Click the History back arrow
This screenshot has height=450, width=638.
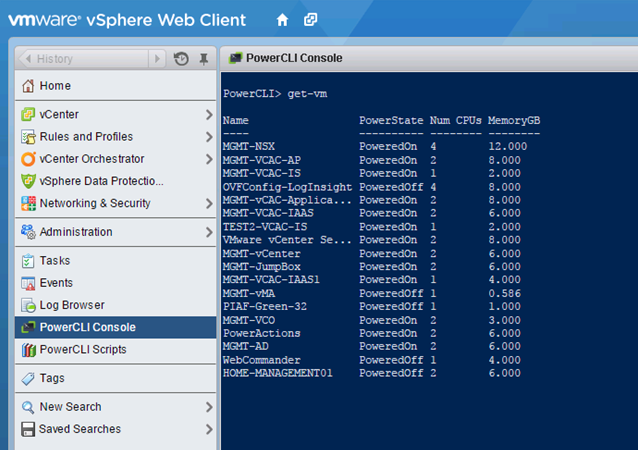28,59
